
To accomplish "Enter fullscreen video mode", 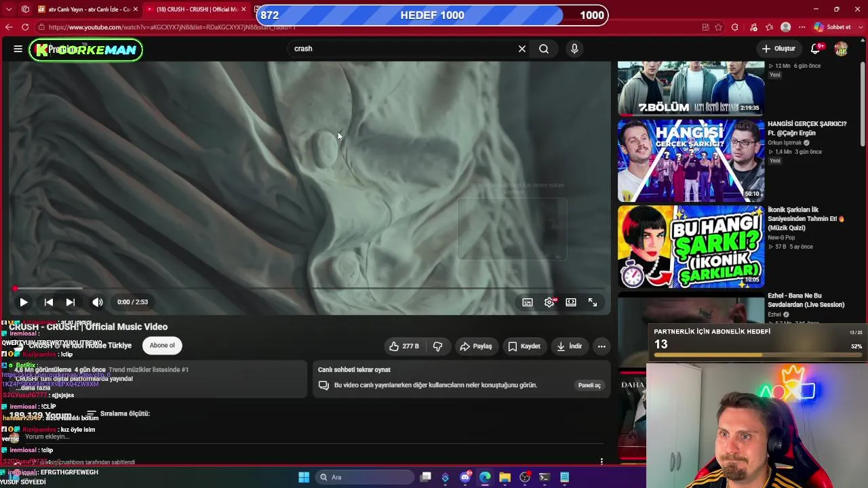I will [593, 302].
